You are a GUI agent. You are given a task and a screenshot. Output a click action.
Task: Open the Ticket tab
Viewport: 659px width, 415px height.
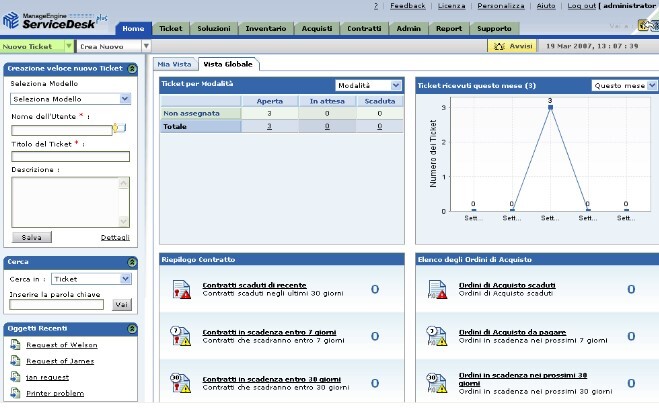coord(171,29)
